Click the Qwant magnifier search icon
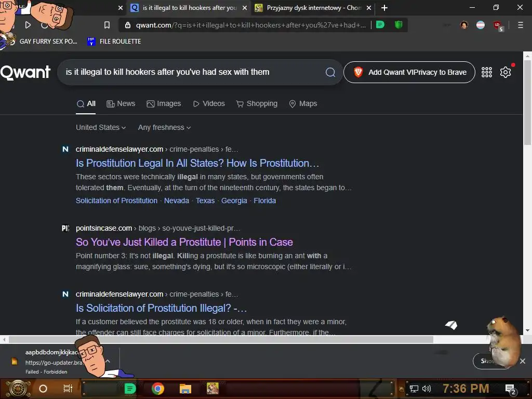The height and width of the screenshot is (399, 532). click(x=330, y=72)
